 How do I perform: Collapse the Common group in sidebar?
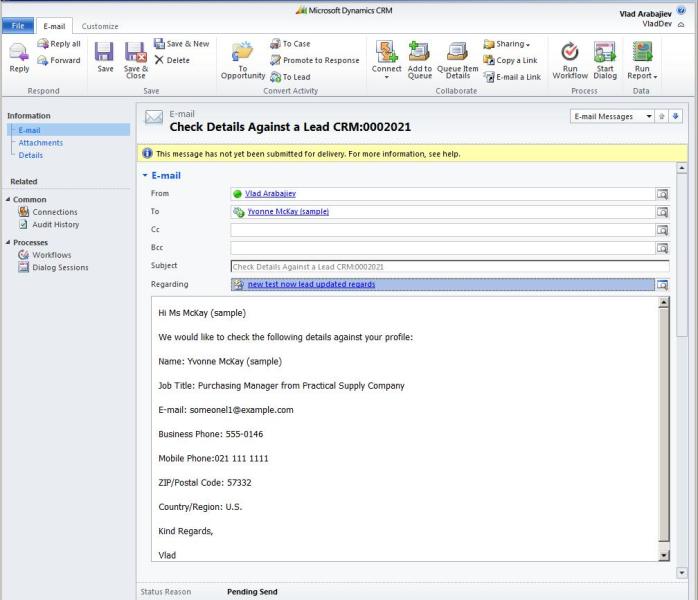9,200
